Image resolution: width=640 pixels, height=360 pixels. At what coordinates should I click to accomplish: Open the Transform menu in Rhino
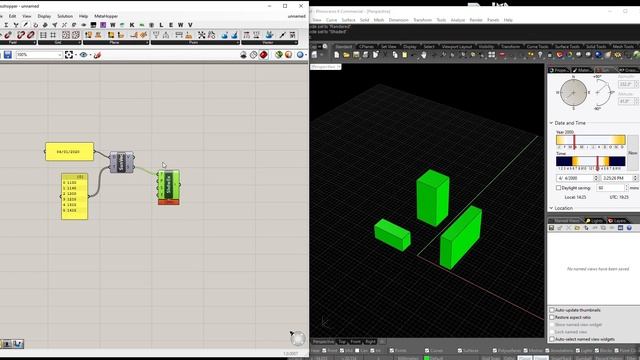pyautogui.click(x=422, y=20)
